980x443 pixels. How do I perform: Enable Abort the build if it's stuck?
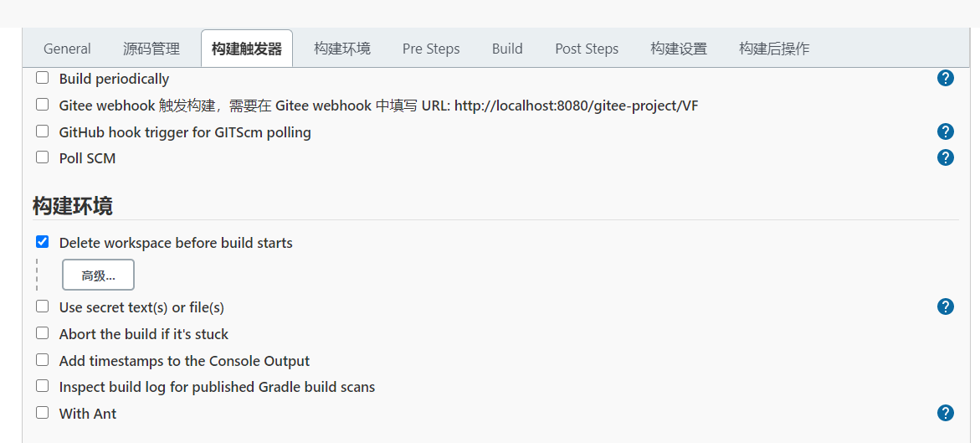43,333
